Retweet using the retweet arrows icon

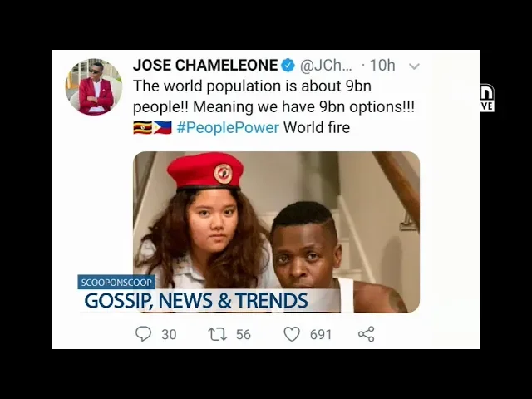218,334
